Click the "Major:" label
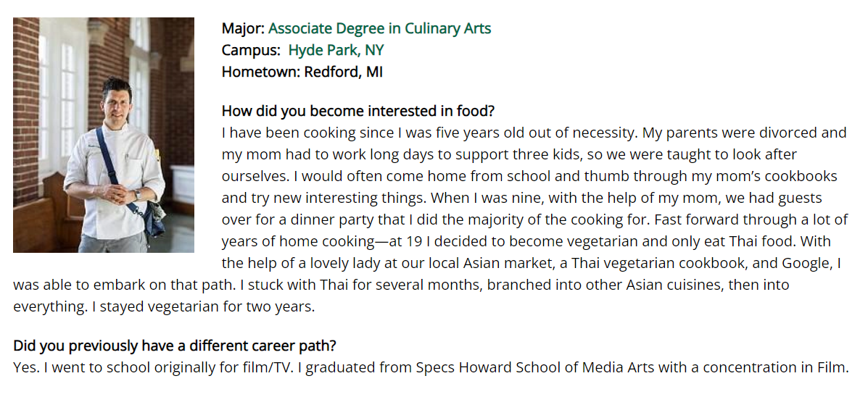This screenshot has width=868, height=397. click(x=243, y=29)
